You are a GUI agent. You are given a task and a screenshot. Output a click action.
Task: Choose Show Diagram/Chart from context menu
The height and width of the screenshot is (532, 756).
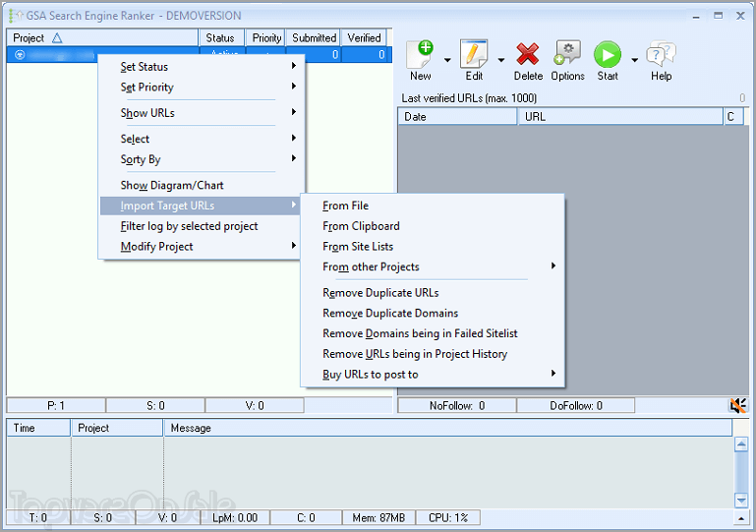coord(202,185)
